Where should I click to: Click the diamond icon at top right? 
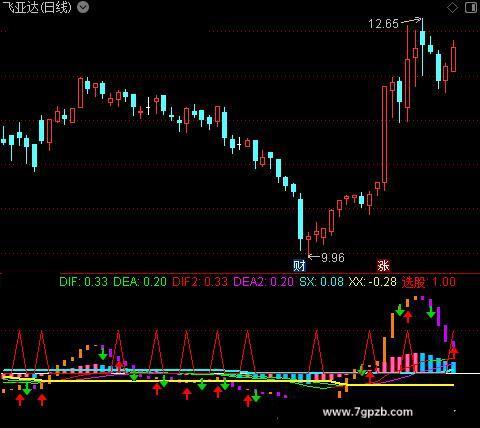(x=452, y=7)
